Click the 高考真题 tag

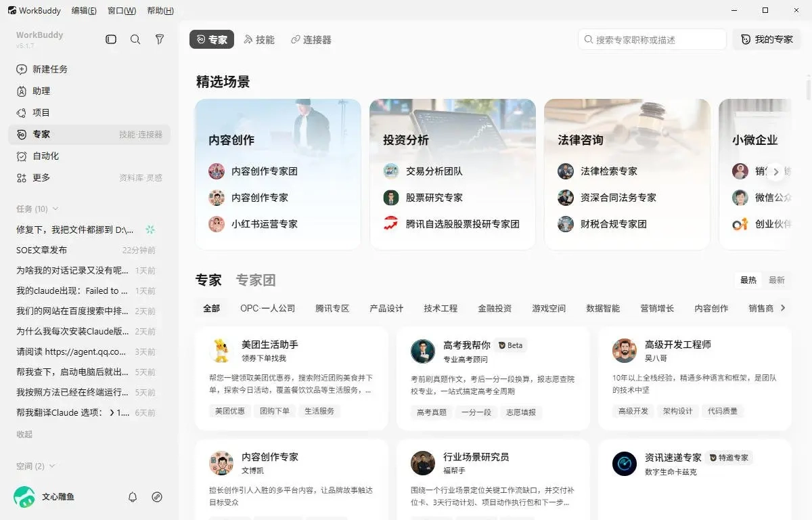point(432,412)
